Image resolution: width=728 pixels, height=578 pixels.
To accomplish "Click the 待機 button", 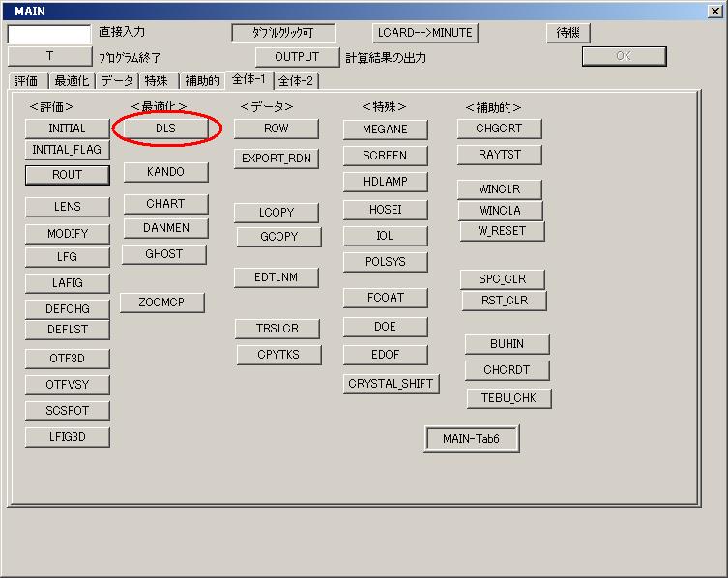I will click(x=568, y=33).
